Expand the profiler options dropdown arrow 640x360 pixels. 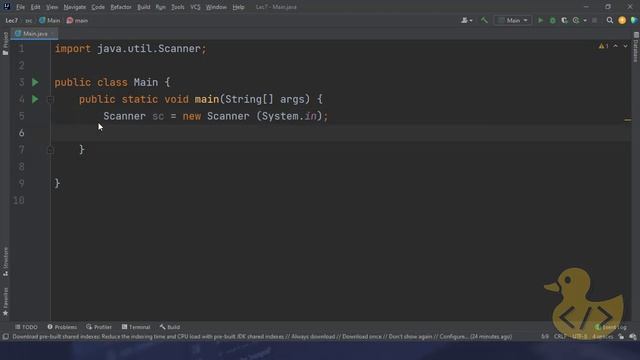pyautogui.click(x=585, y=20)
